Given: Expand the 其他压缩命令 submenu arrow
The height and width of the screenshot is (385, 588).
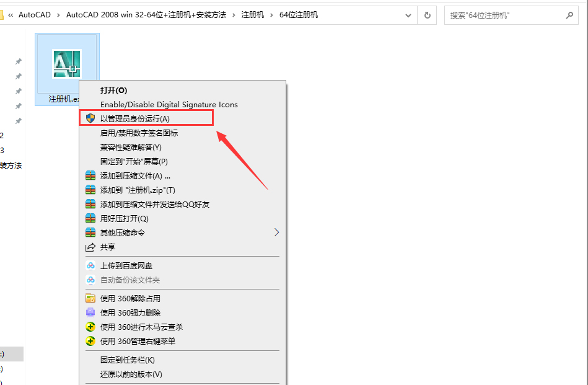Looking at the screenshot, I should tap(277, 232).
